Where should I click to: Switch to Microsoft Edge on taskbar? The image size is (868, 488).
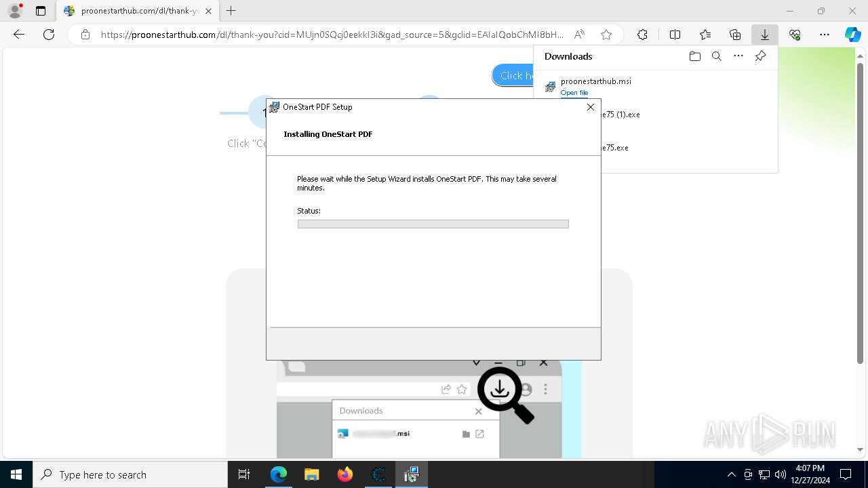(x=279, y=474)
